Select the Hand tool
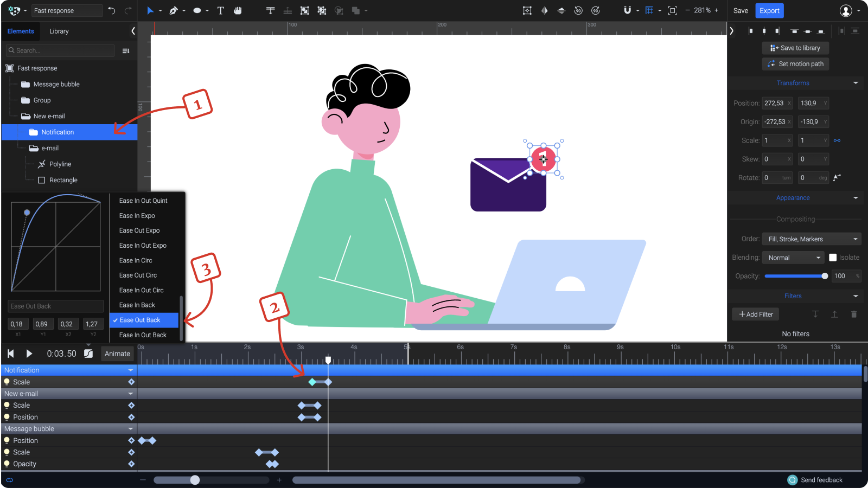 pyautogui.click(x=239, y=10)
